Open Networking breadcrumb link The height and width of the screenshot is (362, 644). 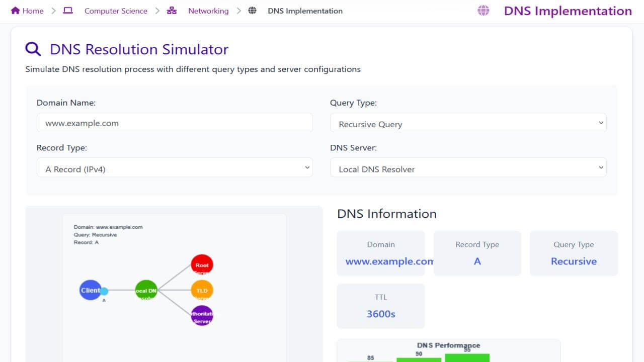tap(208, 11)
